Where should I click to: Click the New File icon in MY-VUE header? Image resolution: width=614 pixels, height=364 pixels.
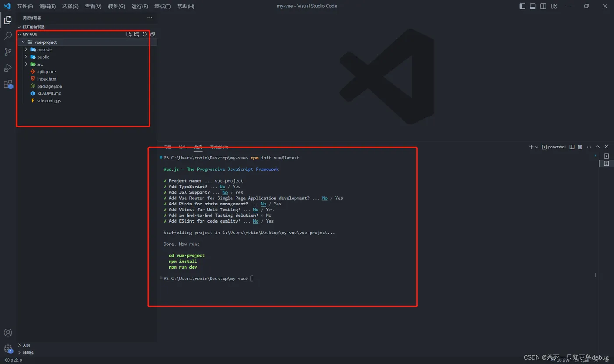click(129, 34)
